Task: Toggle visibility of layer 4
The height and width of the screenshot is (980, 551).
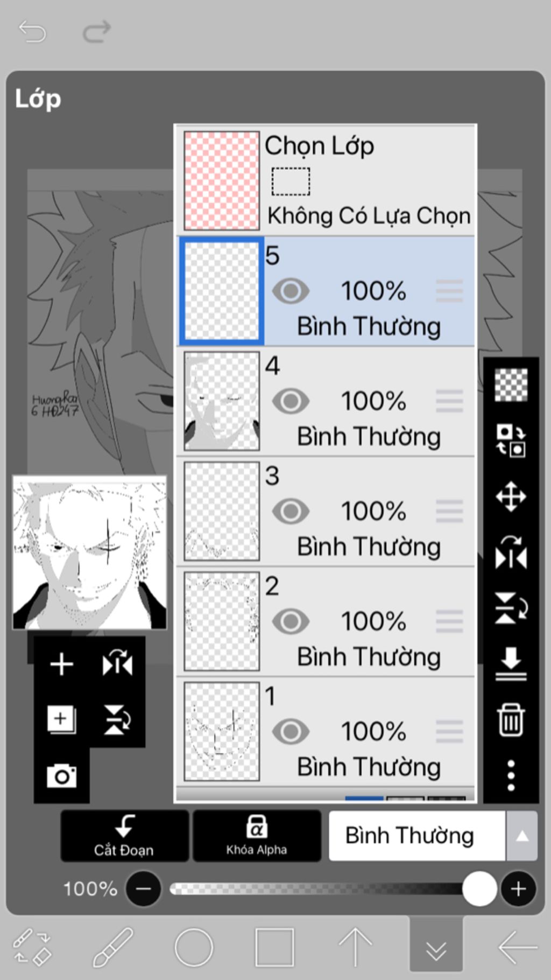Action: 291,401
